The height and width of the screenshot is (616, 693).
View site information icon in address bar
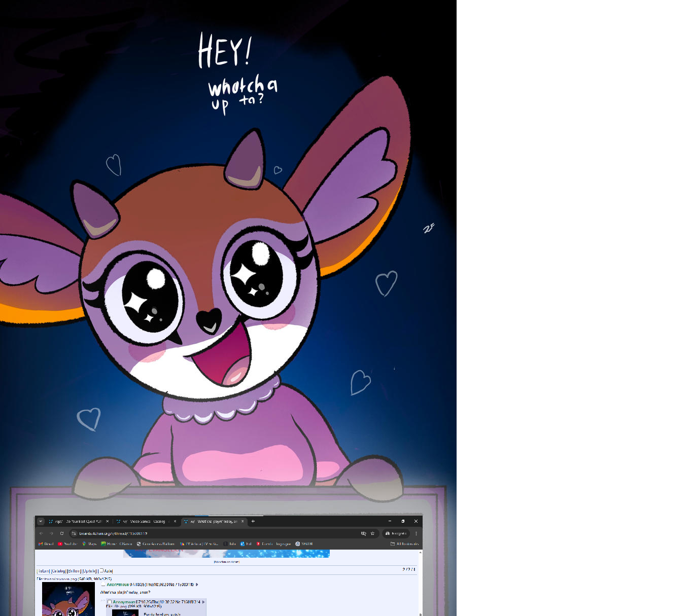[x=74, y=533]
